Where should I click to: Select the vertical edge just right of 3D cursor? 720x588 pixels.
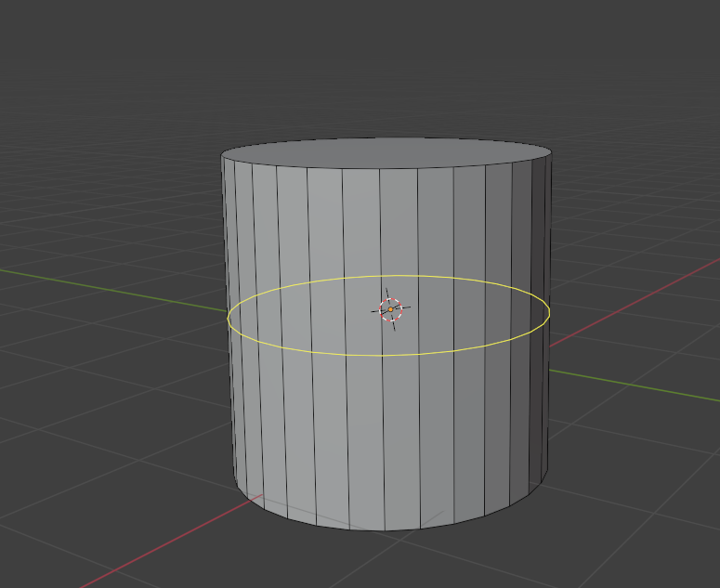pyautogui.click(x=418, y=349)
